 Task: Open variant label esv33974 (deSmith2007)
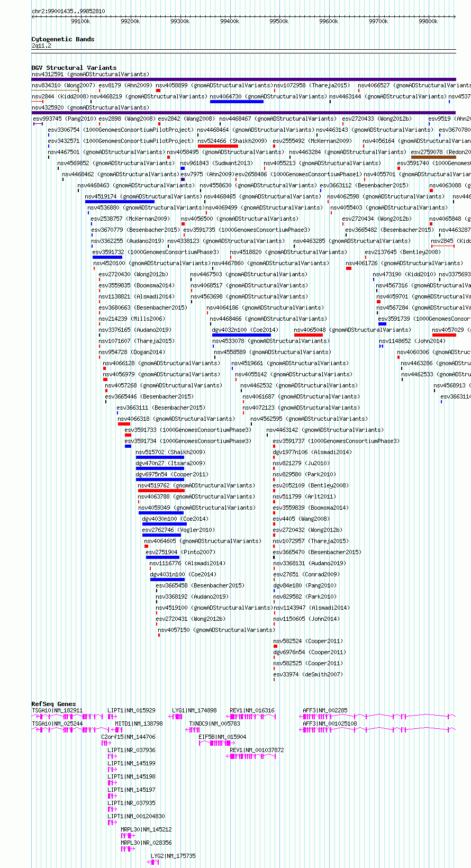(307, 674)
